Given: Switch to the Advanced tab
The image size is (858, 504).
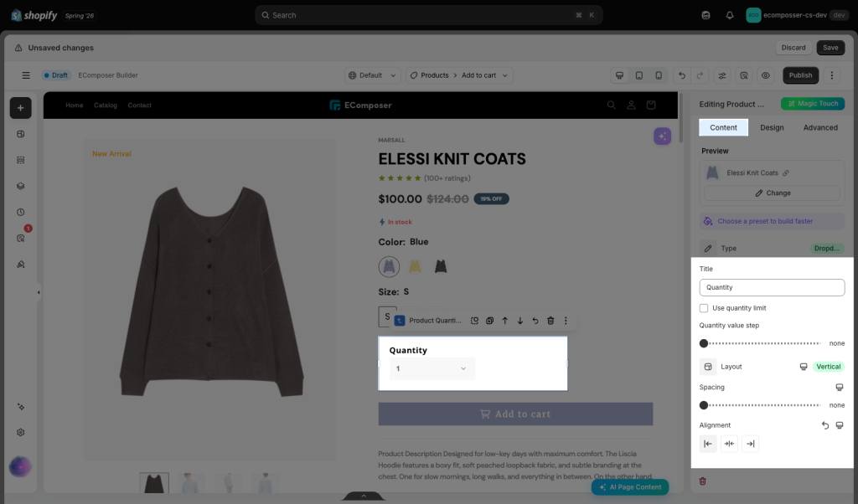Looking at the screenshot, I should click(x=820, y=127).
